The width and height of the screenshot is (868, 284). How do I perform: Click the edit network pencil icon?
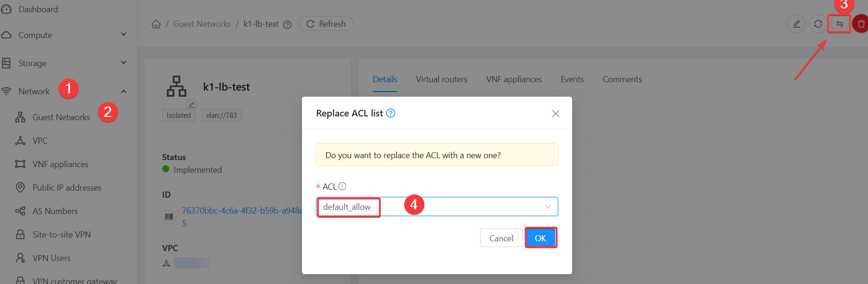coord(796,24)
